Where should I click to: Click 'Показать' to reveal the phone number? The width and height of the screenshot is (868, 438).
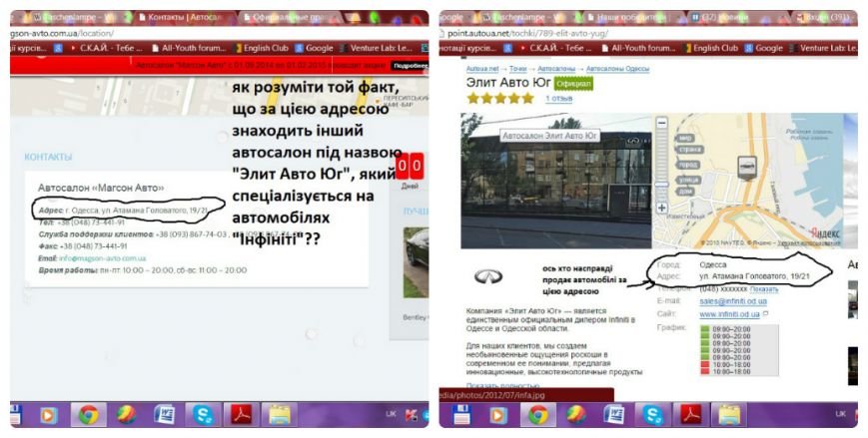(764, 288)
